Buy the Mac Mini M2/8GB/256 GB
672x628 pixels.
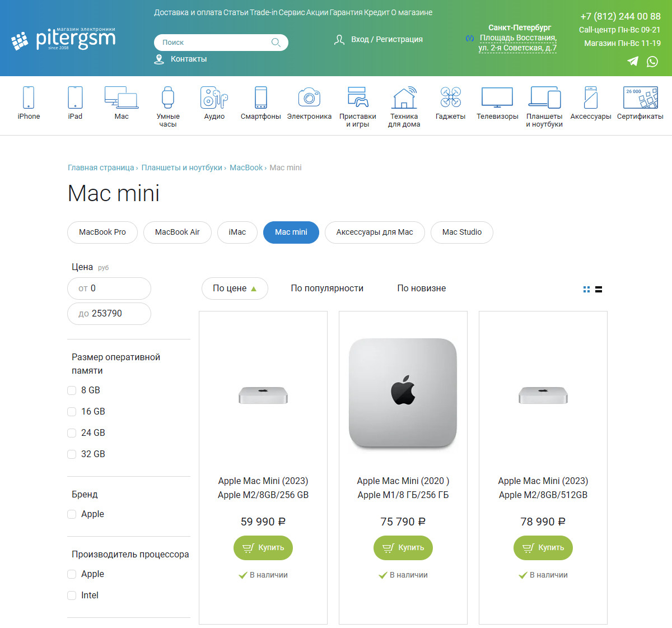263,547
